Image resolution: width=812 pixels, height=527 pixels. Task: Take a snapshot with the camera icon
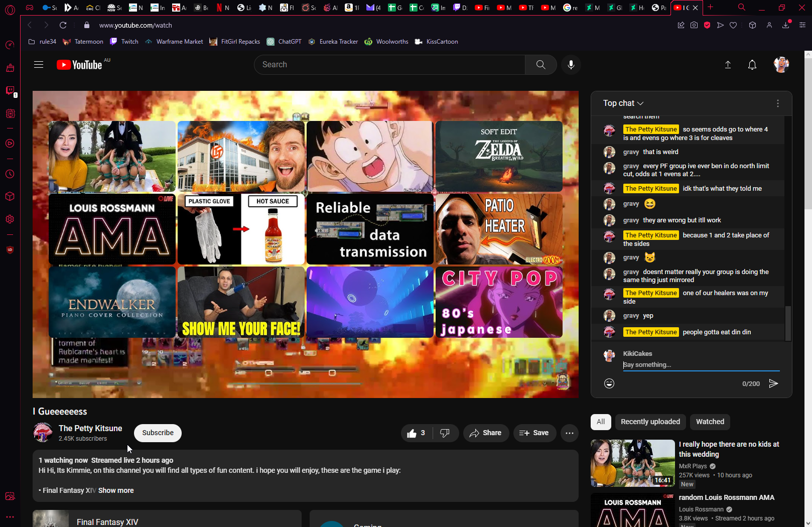pos(694,25)
